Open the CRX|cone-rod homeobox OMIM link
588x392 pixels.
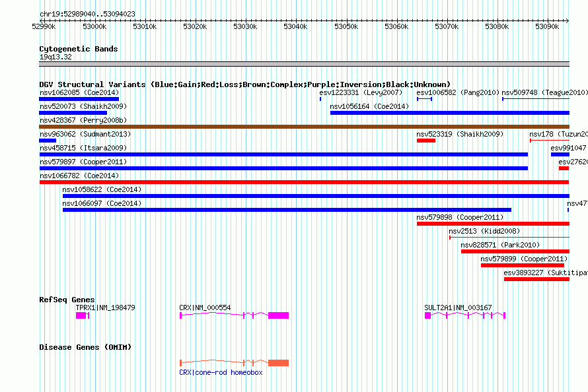[x=221, y=372]
